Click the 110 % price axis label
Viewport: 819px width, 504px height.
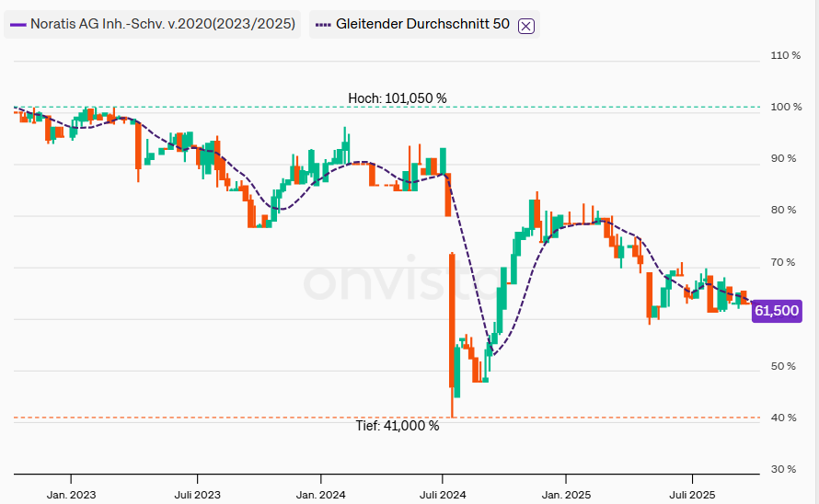(x=784, y=56)
